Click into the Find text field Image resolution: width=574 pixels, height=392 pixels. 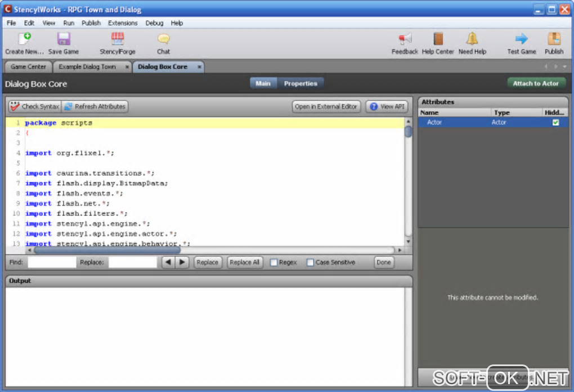(x=52, y=262)
